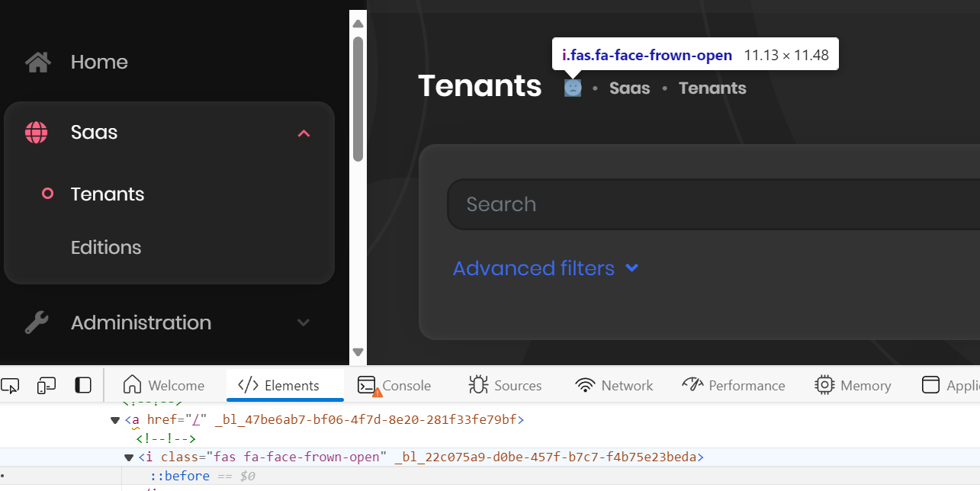Image resolution: width=980 pixels, height=491 pixels.
Task: Click the Saas breadcrumb link
Action: (x=629, y=88)
